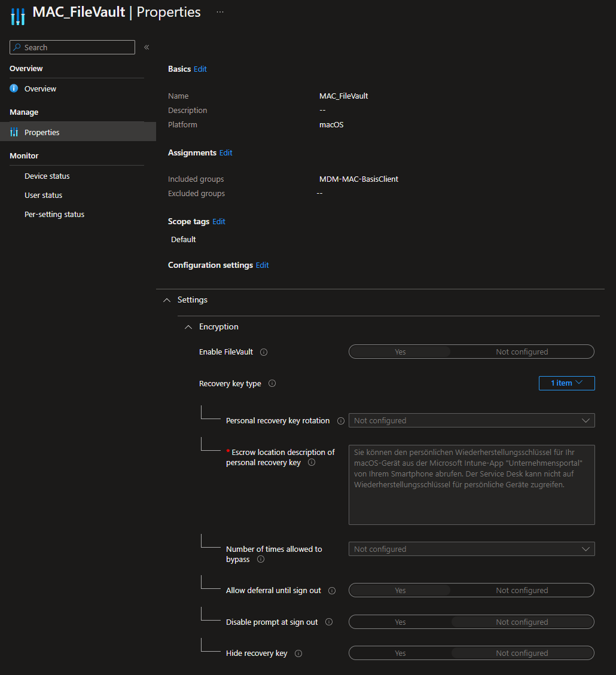Open the ellipsis more options menu in header
This screenshot has width=616, height=675.
[x=220, y=12]
